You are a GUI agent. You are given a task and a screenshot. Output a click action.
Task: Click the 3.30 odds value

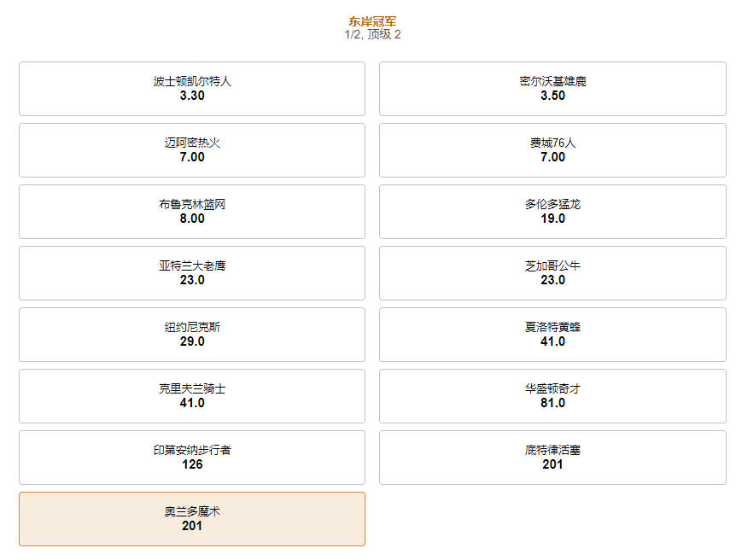pos(192,96)
